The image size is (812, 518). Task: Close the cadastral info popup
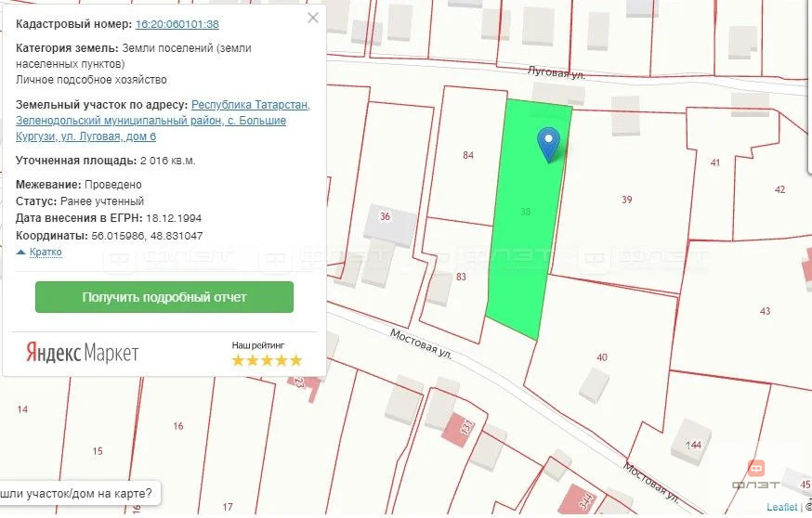pyautogui.click(x=313, y=18)
